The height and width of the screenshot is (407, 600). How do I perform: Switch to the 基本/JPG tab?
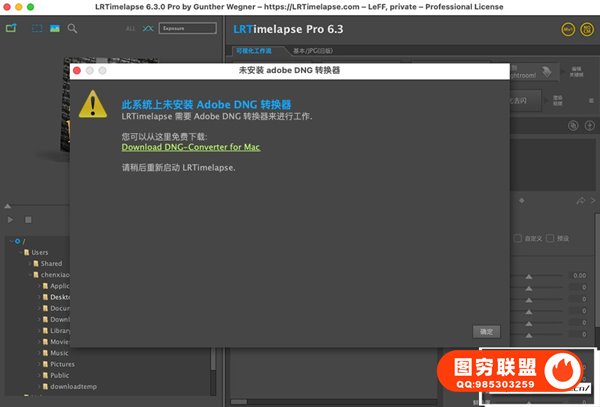312,50
